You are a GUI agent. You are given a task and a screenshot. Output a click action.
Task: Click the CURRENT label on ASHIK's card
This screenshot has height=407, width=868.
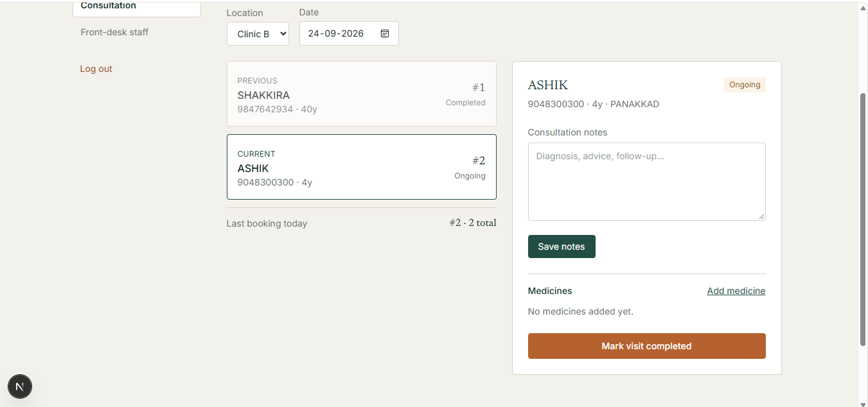(256, 154)
